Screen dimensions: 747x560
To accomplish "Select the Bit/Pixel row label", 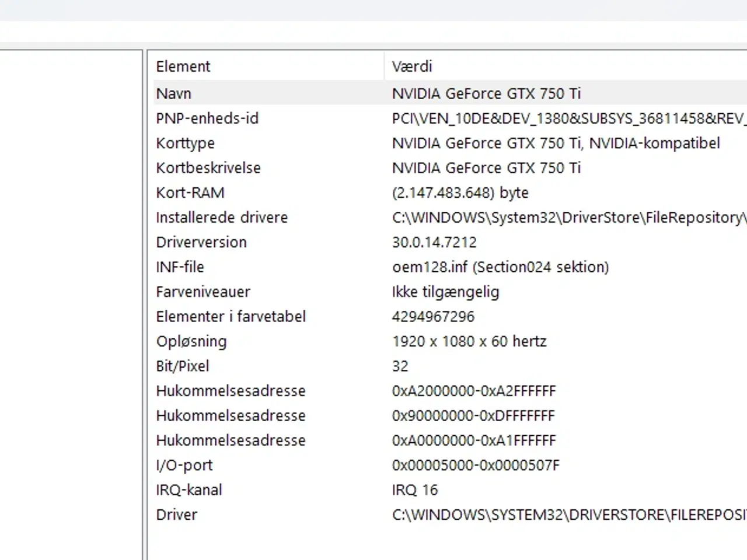I will tap(182, 366).
